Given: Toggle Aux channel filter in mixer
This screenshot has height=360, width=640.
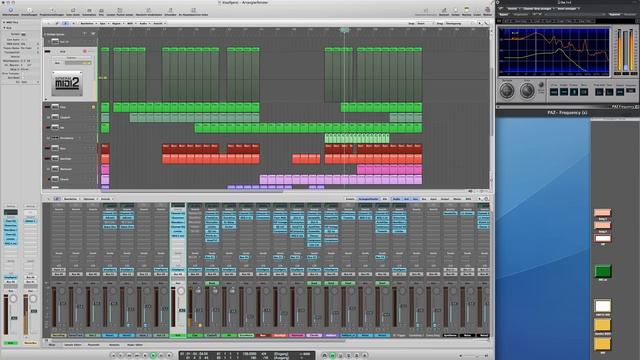Looking at the screenshot, I should pos(415,199).
